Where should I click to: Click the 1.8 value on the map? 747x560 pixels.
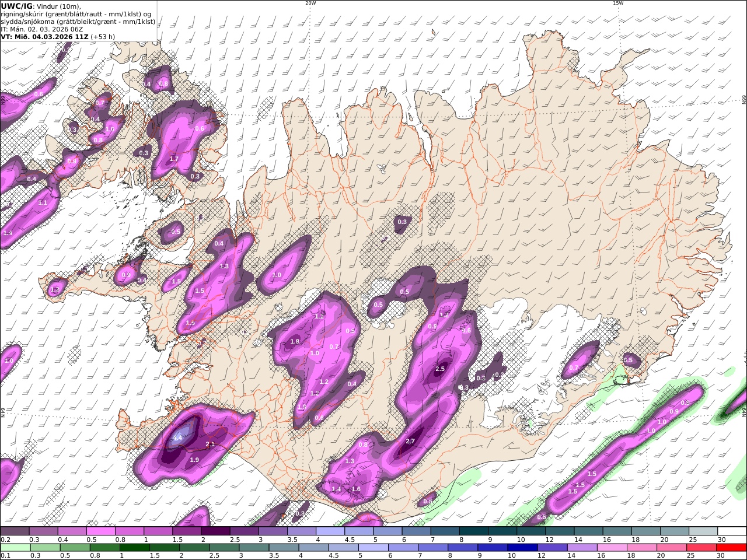295,341
